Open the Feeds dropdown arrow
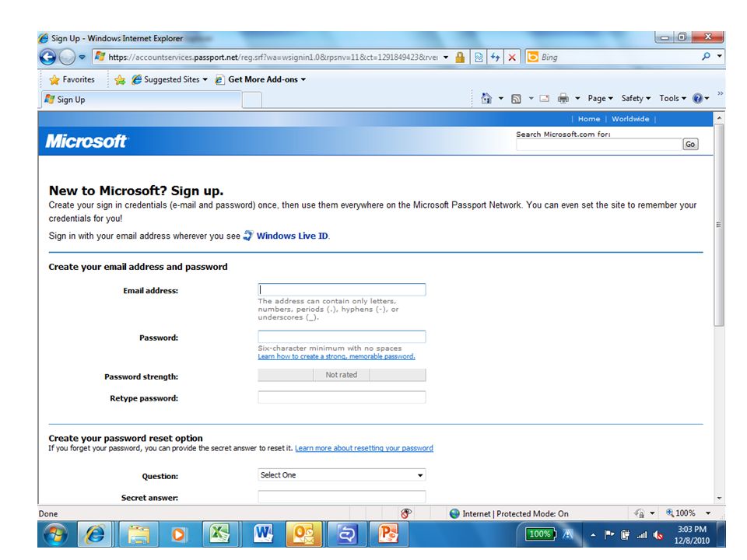This screenshot has width=747, height=560. point(531,99)
